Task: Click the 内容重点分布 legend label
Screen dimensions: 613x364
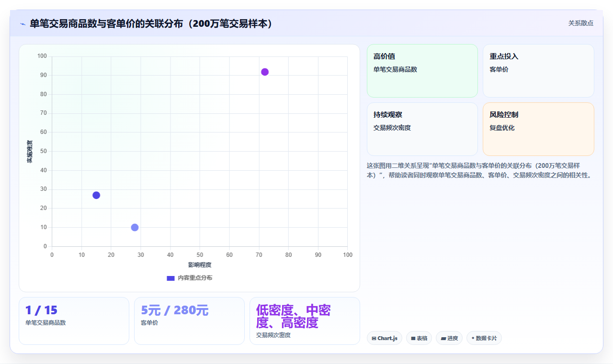Action: pyautogui.click(x=195, y=278)
